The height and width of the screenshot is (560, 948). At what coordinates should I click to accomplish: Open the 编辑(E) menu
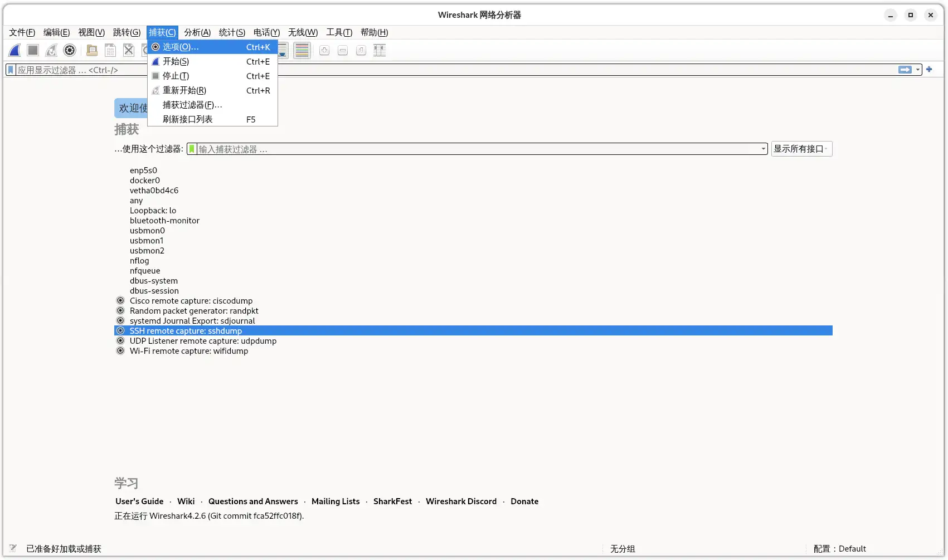coord(57,32)
